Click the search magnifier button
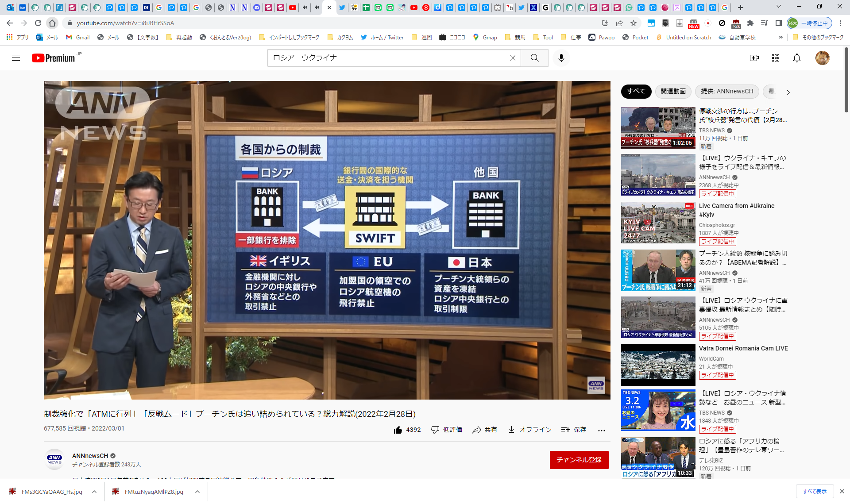Image resolution: width=850 pixels, height=504 pixels. click(534, 58)
